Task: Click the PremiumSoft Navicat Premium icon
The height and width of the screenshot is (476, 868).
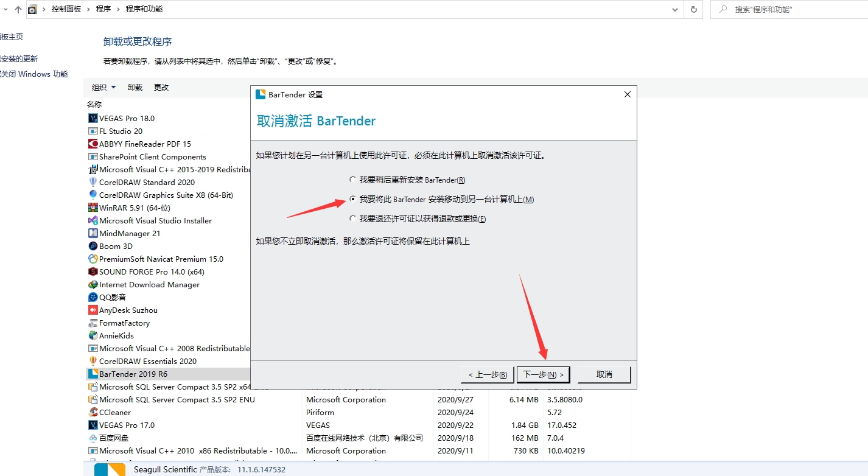Action: click(x=93, y=259)
